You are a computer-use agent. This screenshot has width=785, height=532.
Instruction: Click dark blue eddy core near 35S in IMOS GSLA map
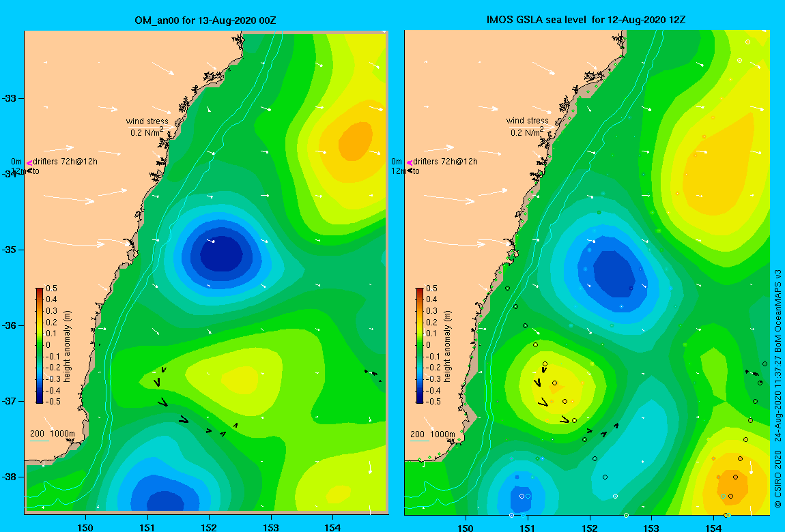pyautogui.click(x=615, y=273)
